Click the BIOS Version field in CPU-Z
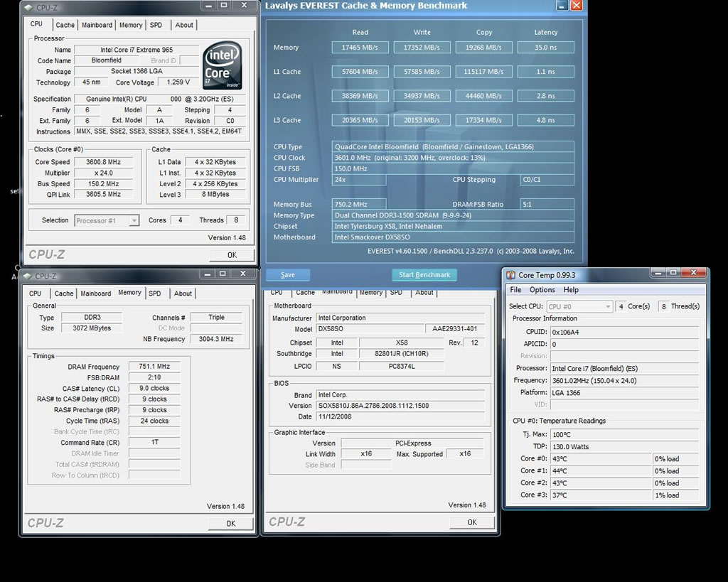The image size is (728, 582). 400,406
